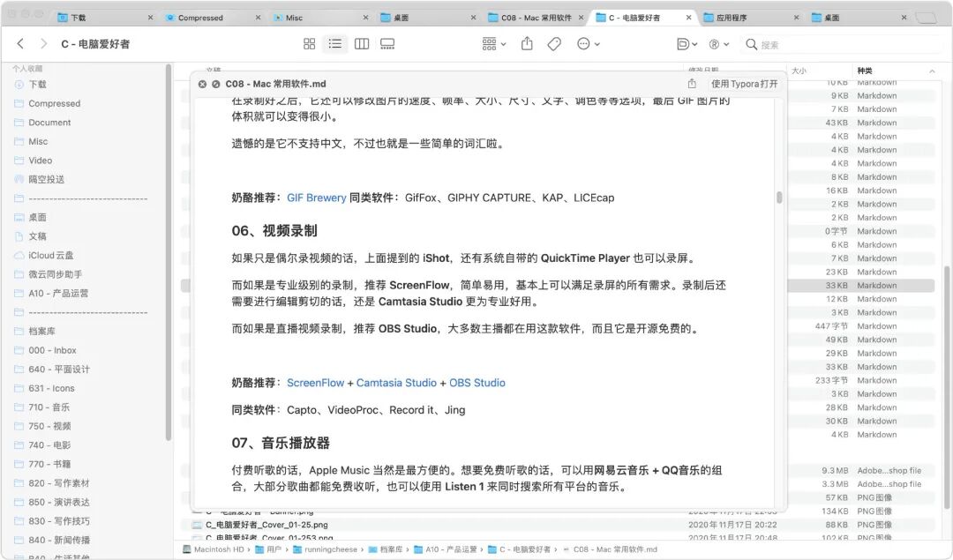Switch to column view
Viewport: 953px width, 560px height.
tap(362, 44)
